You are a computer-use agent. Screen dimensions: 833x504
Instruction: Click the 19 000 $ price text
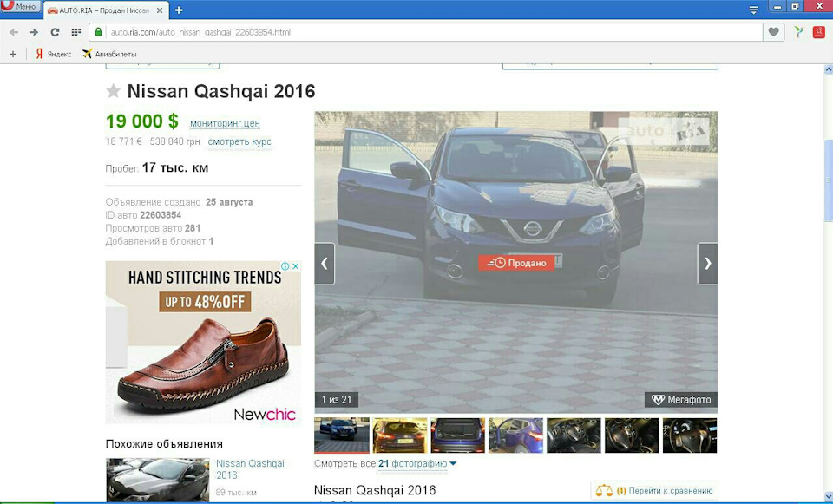point(141,121)
